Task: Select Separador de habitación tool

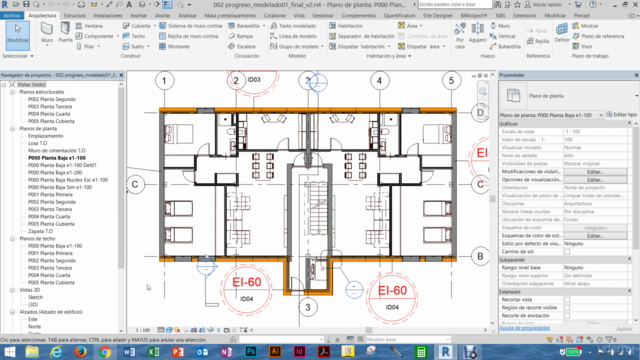Action: tap(362, 36)
